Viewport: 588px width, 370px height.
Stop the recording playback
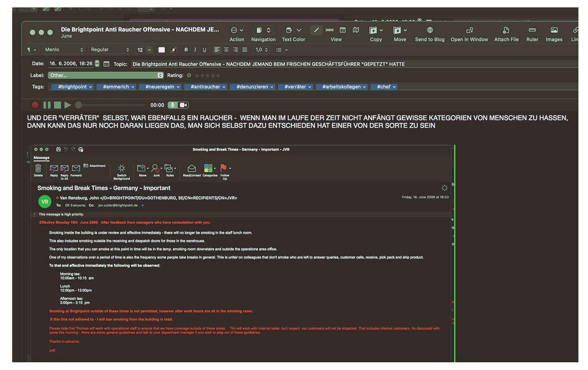pos(57,105)
